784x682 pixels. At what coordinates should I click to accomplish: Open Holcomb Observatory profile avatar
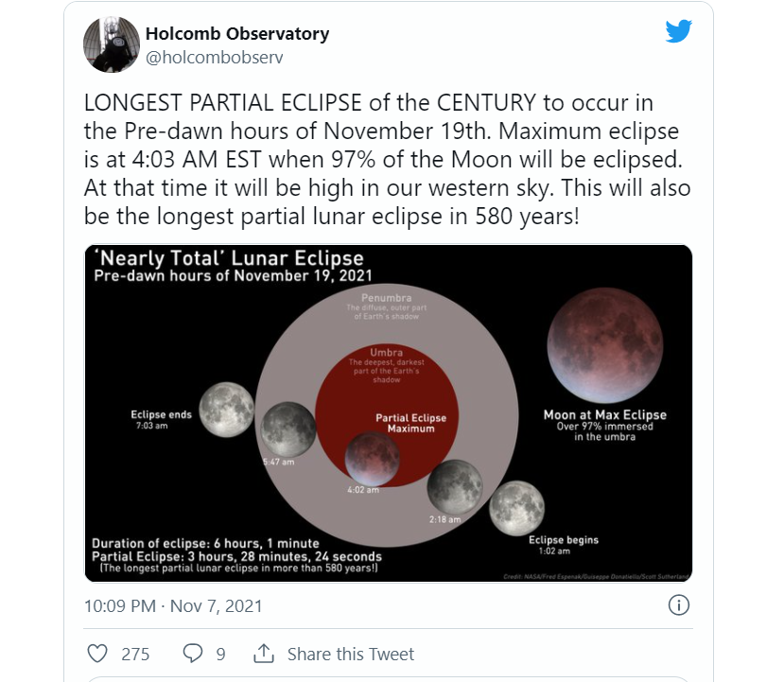(111, 44)
